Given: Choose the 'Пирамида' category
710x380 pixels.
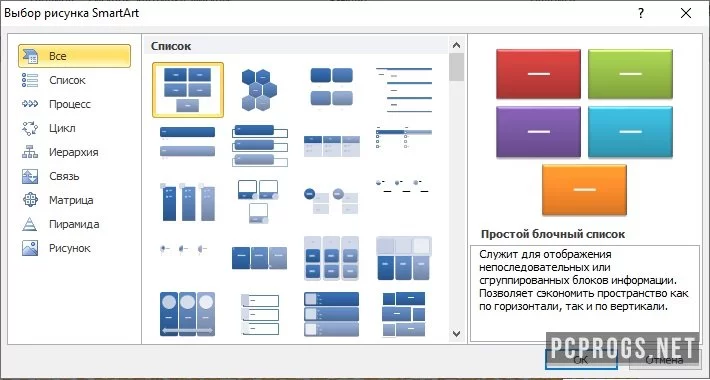Looking at the screenshot, I should pyautogui.click(x=74, y=224).
